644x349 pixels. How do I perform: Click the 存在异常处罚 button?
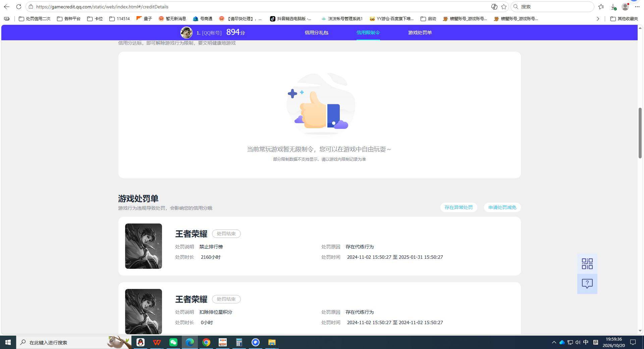pos(459,207)
